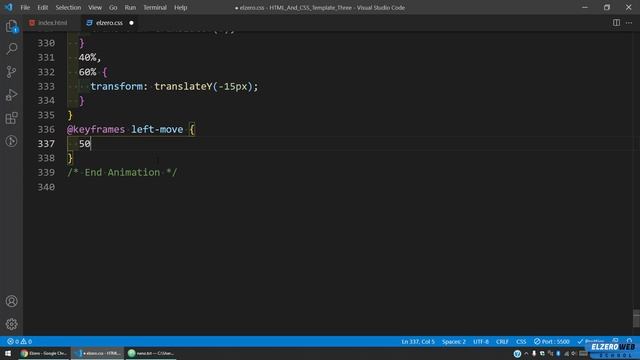The width and height of the screenshot is (640, 360).
Task: Change indentation via Spaces: 2
Action: [x=453, y=341]
